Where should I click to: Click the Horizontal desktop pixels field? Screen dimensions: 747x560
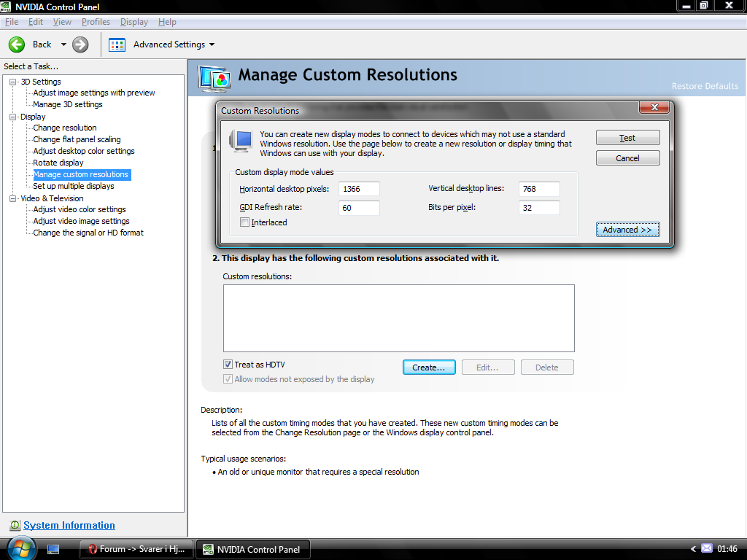click(359, 189)
